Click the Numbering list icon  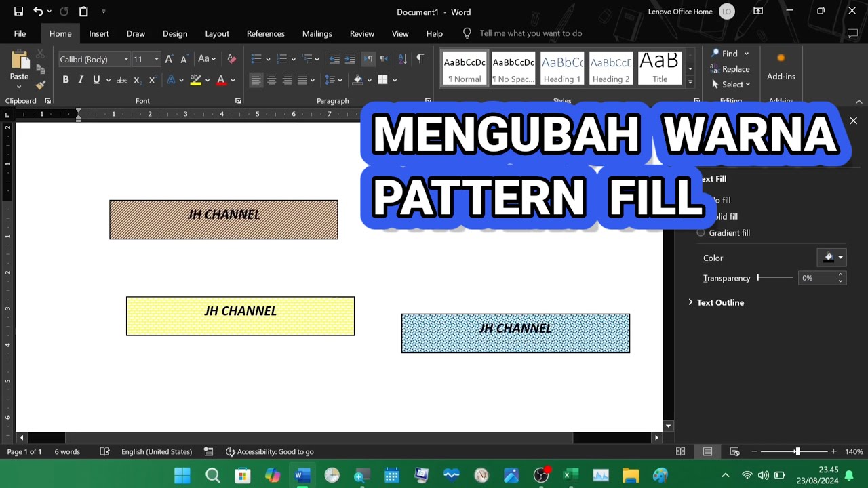coord(282,59)
